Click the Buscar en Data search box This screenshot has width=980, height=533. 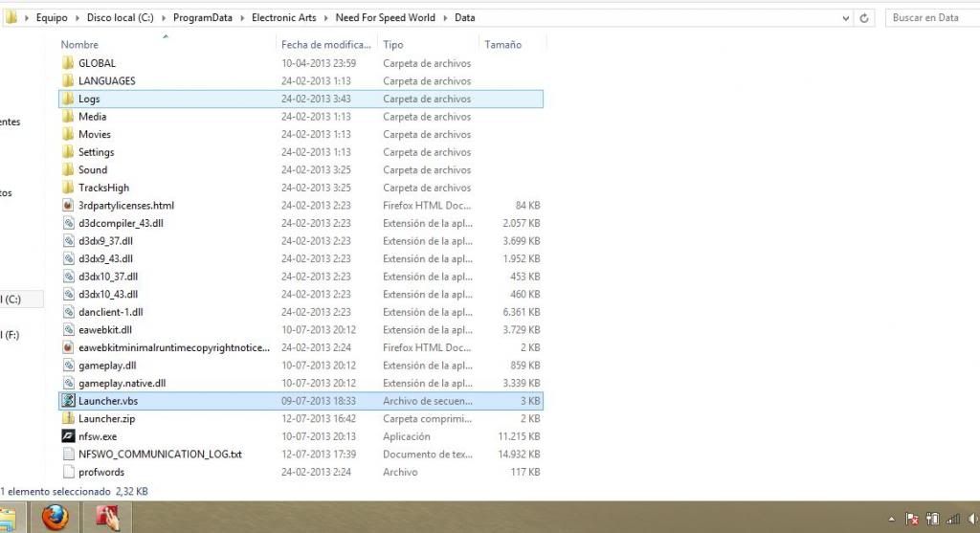(x=932, y=18)
